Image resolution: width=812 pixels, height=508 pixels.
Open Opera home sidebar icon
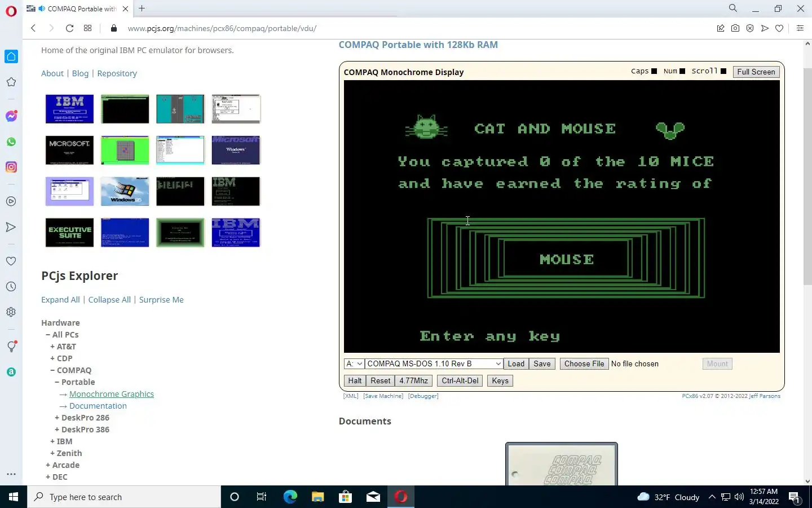click(11, 56)
